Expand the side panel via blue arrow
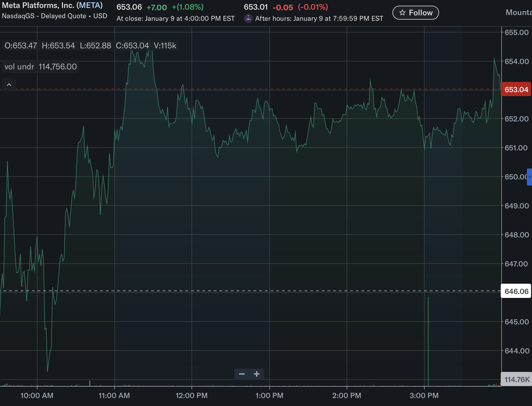This screenshot has height=406, width=532. [529, 177]
